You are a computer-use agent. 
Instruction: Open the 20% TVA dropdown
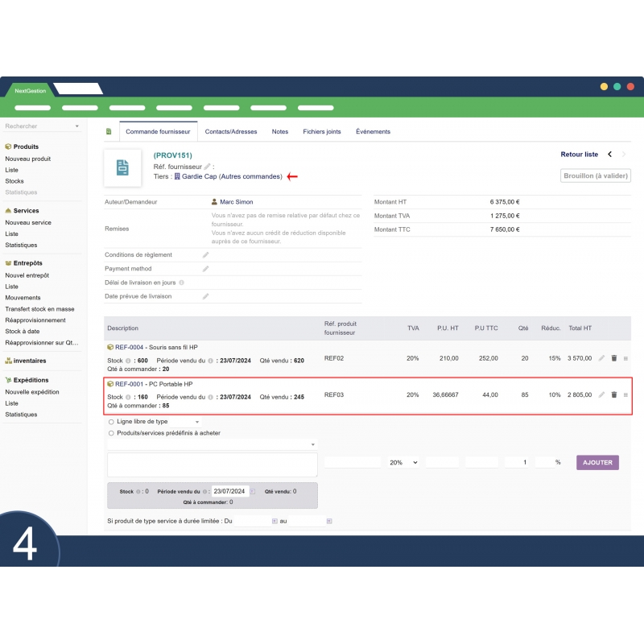[x=403, y=462]
